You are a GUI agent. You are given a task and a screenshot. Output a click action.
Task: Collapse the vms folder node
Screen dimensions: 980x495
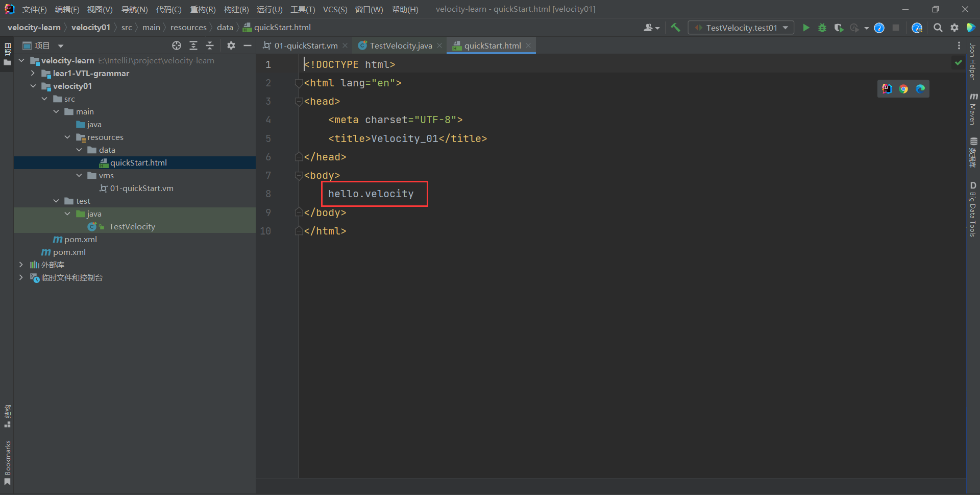[79, 175]
